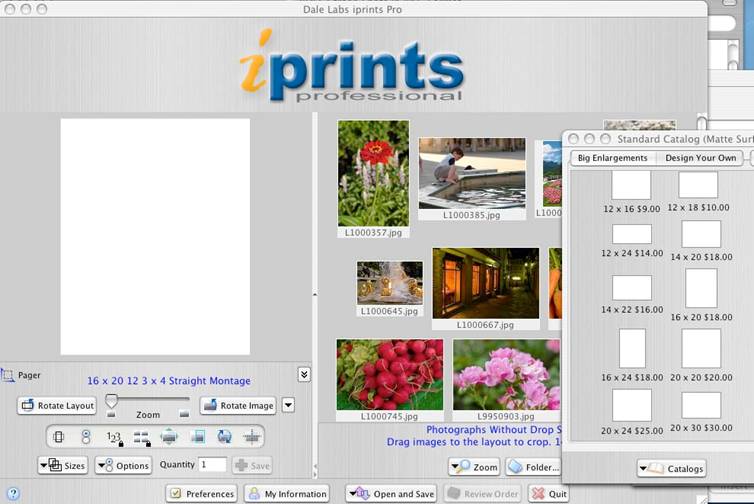Click the locked grid layout icon
754x504 pixels.
coord(142,438)
